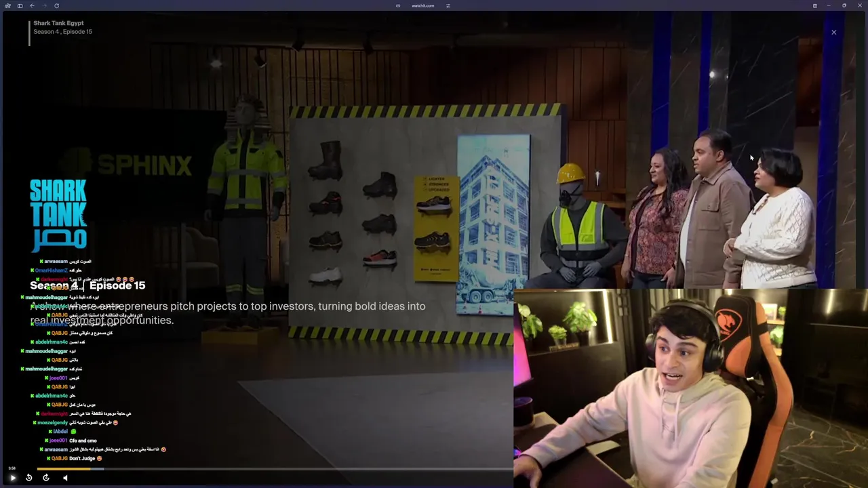Screen dimensions: 868x488
Task: Open the site settings icon right of the URL
Action: click(448, 5)
